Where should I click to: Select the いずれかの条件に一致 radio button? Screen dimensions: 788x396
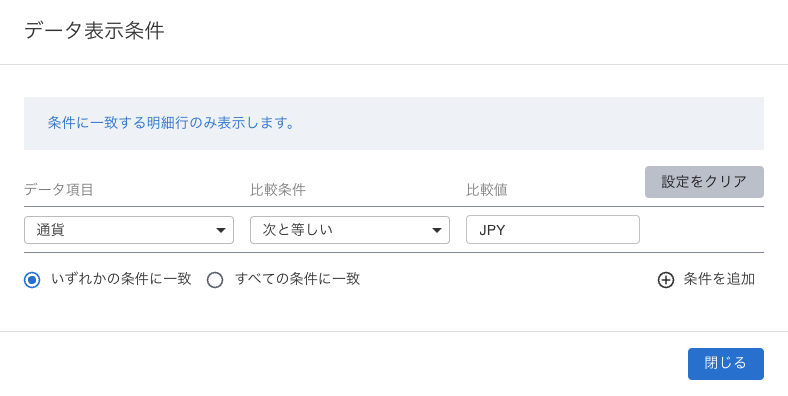pyautogui.click(x=32, y=280)
